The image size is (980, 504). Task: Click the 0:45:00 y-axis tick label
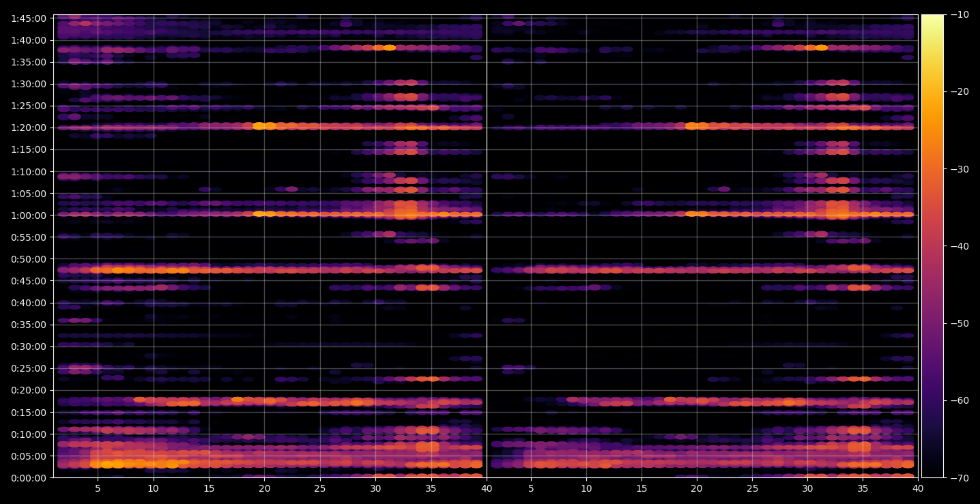tap(28, 281)
